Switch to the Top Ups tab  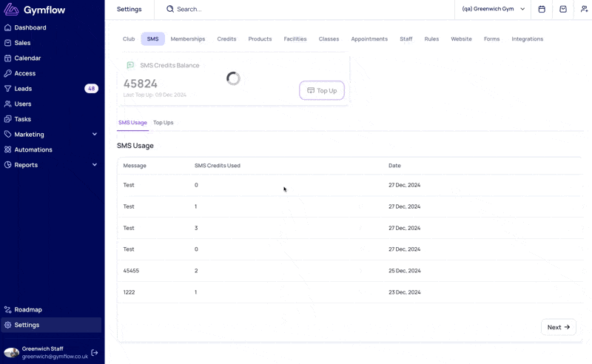(x=163, y=123)
